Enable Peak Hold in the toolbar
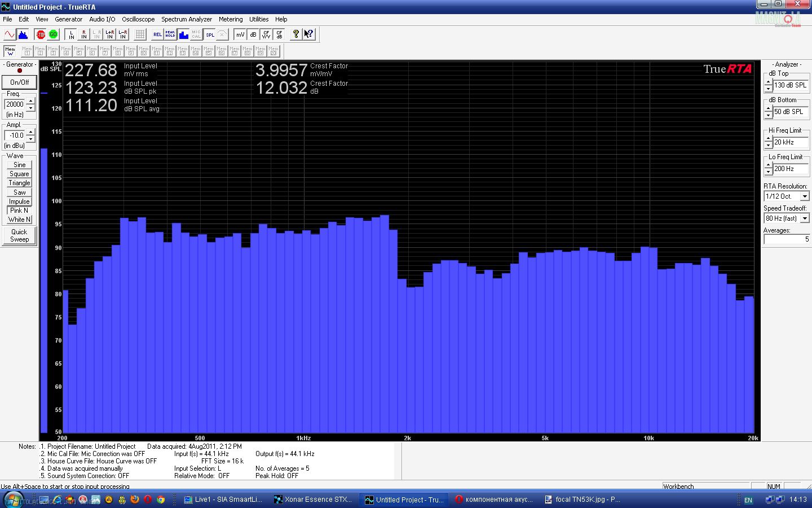Screen dimensions: 812x508 (x=170, y=34)
